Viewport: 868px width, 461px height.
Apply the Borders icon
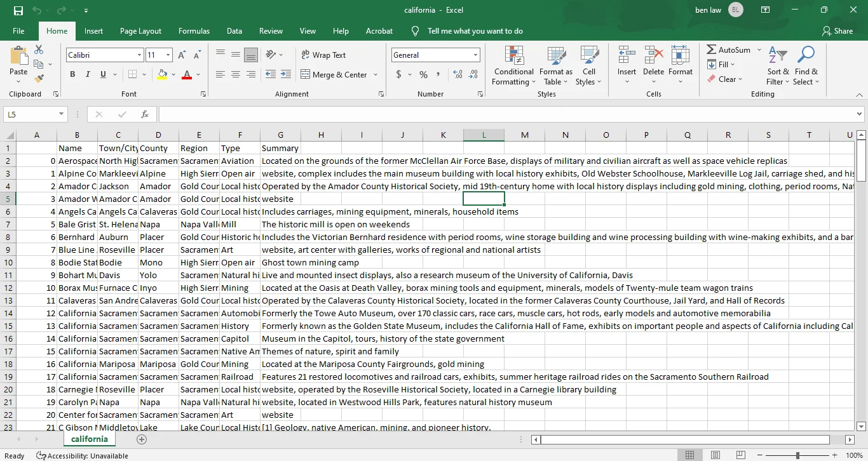[x=133, y=74]
